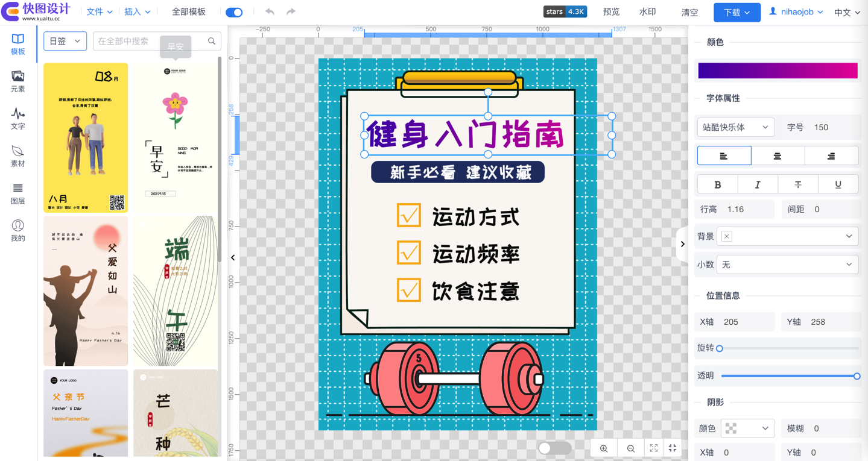The image size is (868, 461).
Task: Click the 预览 button
Action: tap(611, 11)
